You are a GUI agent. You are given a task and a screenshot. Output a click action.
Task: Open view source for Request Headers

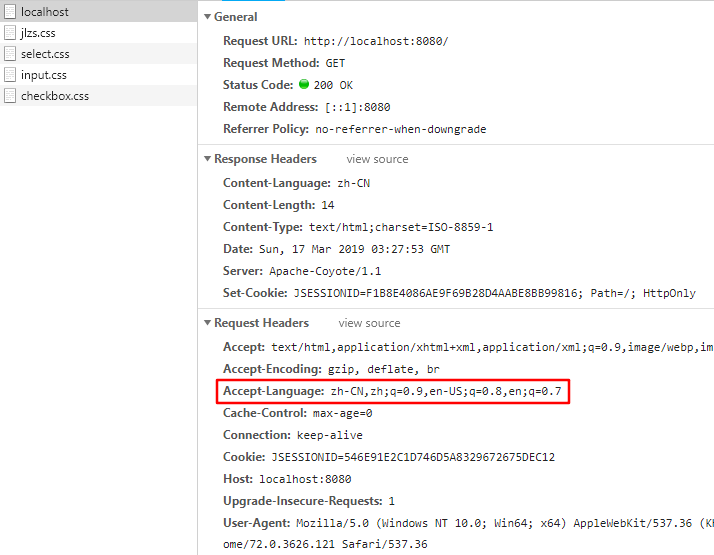coord(369,323)
